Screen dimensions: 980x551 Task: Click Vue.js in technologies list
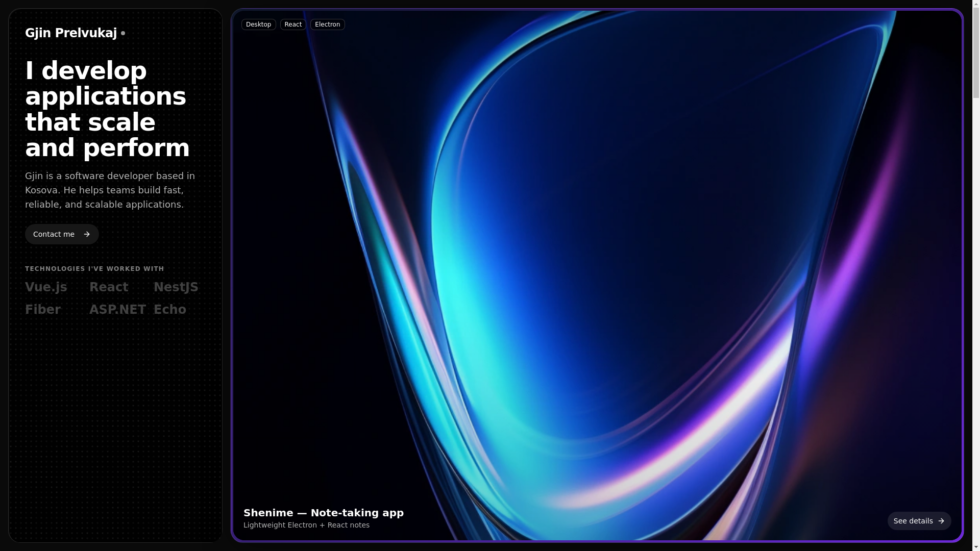point(46,287)
